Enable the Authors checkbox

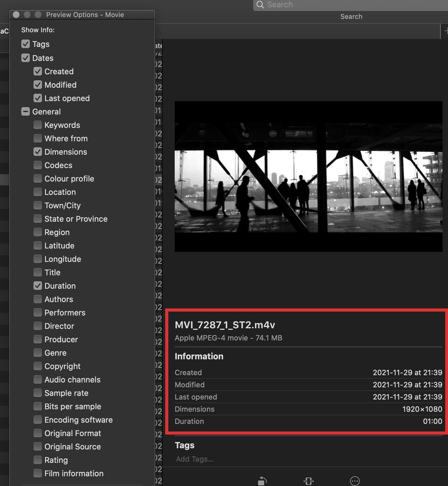pos(38,299)
